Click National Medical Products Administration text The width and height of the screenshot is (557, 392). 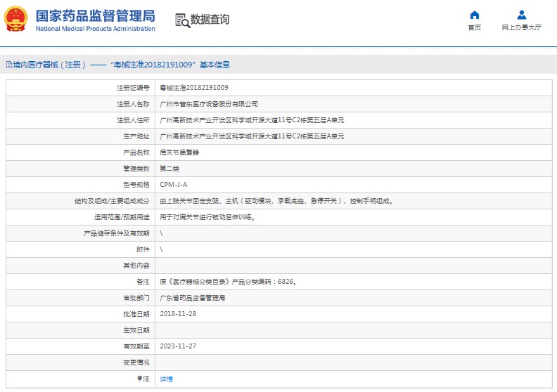95,29
